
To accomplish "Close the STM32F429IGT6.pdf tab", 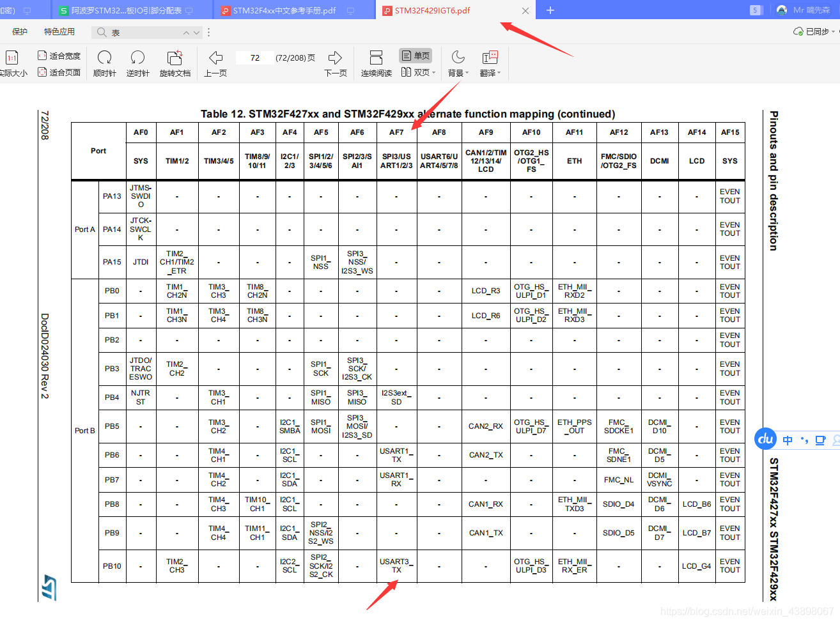I will click(x=525, y=11).
